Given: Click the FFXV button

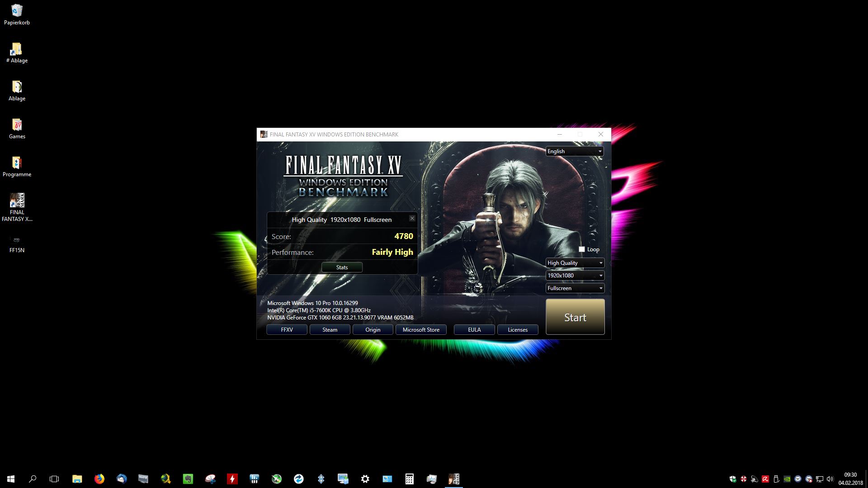Looking at the screenshot, I should (x=287, y=330).
